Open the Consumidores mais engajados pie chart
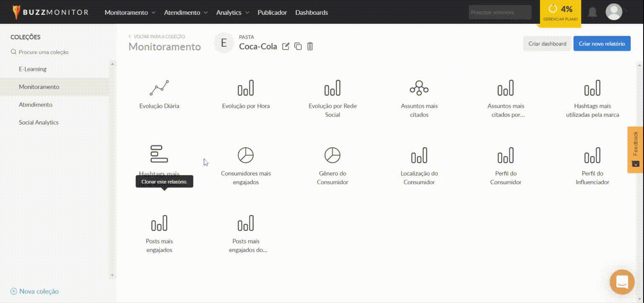 246,155
